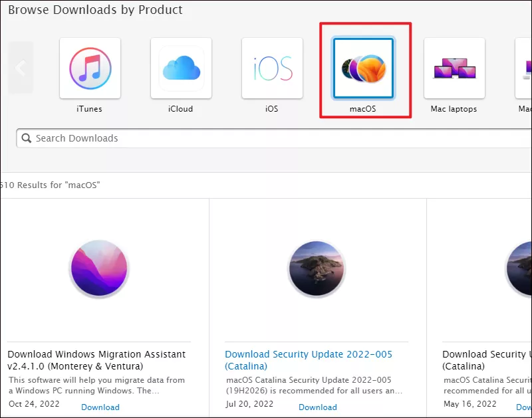
Task: Open the Catalina icon above Security Update 2022-005
Action: (317, 268)
